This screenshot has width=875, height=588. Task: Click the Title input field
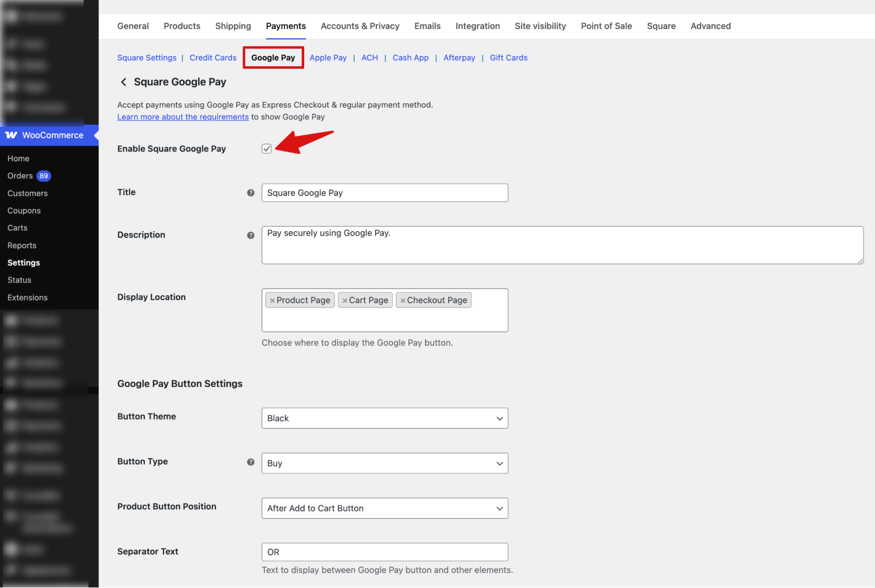tap(385, 193)
